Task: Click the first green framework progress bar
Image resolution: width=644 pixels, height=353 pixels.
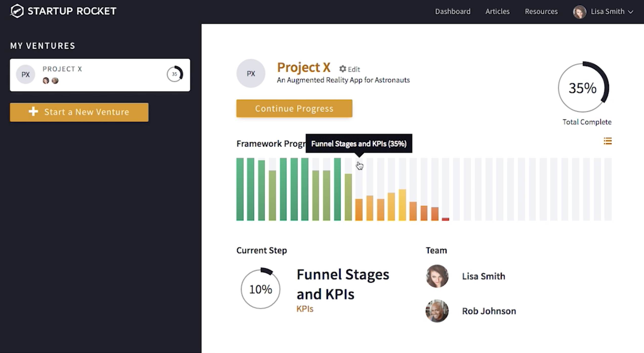Action: click(240, 189)
